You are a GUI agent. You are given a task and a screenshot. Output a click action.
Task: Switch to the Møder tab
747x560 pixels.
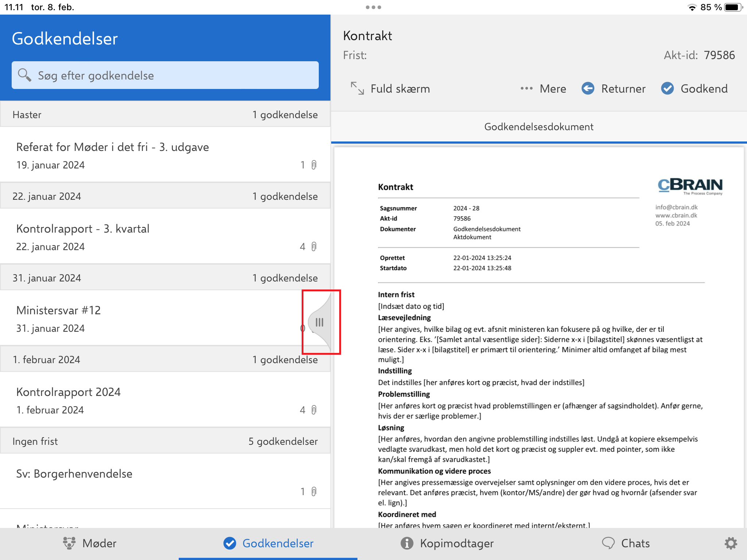click(89, 543)
